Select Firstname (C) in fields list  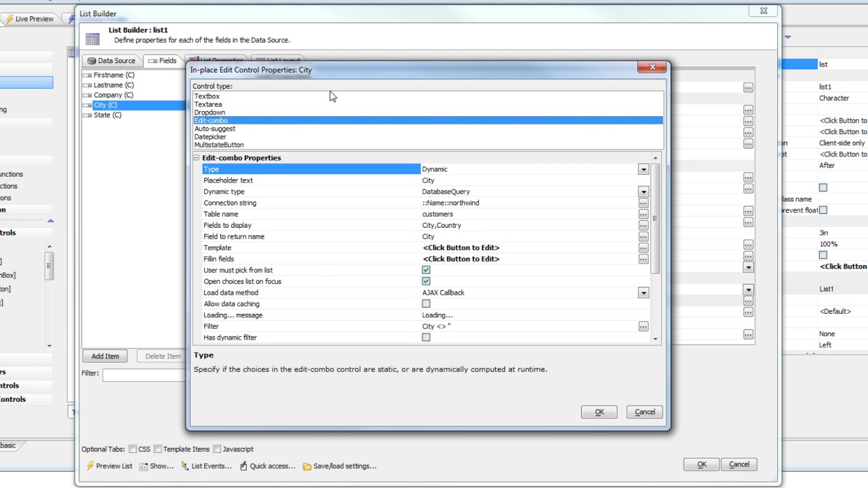click(113, 75)
